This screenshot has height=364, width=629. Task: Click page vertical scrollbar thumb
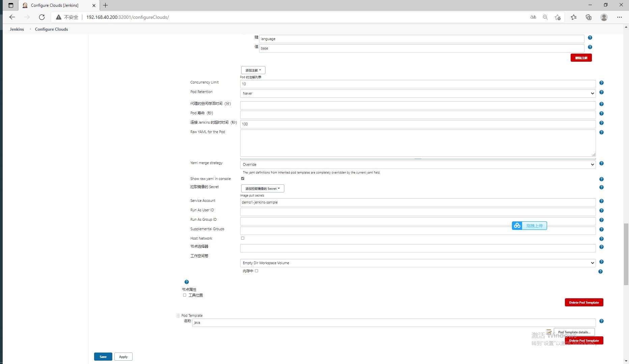pos(626,254)
